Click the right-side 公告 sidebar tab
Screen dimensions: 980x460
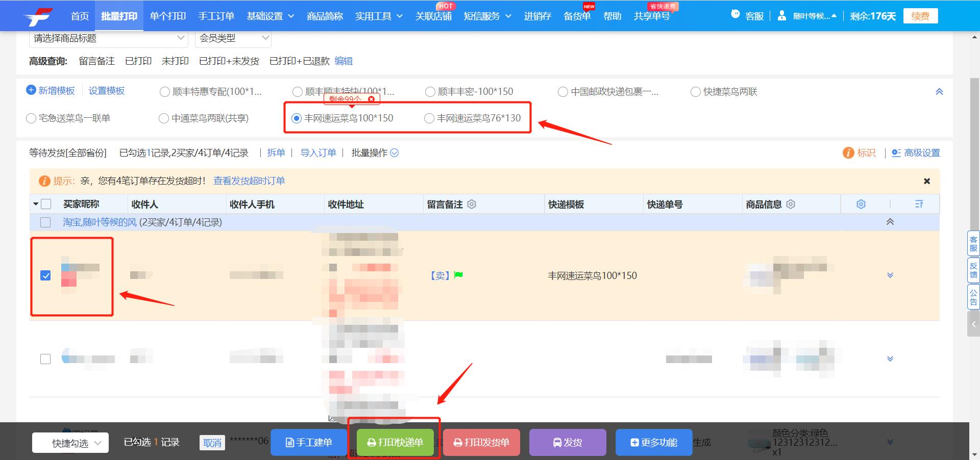pos(973,297)
